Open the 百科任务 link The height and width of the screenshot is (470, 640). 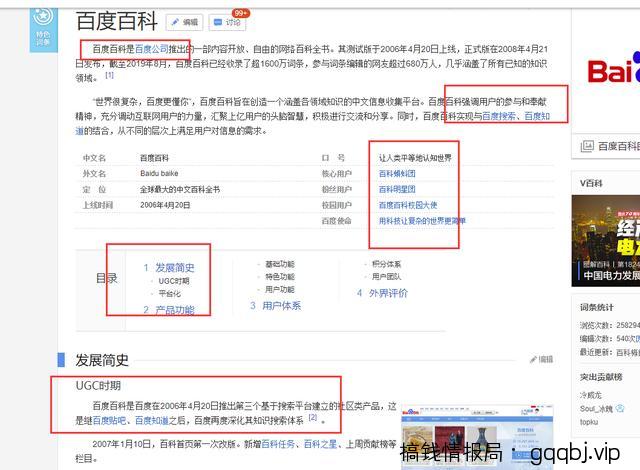(278, 444)
